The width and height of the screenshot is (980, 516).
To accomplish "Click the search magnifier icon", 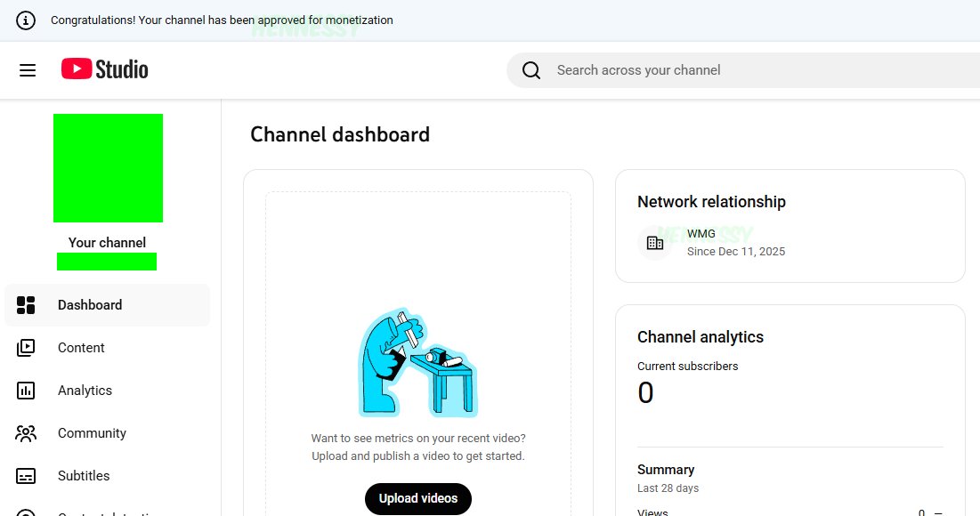I will click(531, 70).
